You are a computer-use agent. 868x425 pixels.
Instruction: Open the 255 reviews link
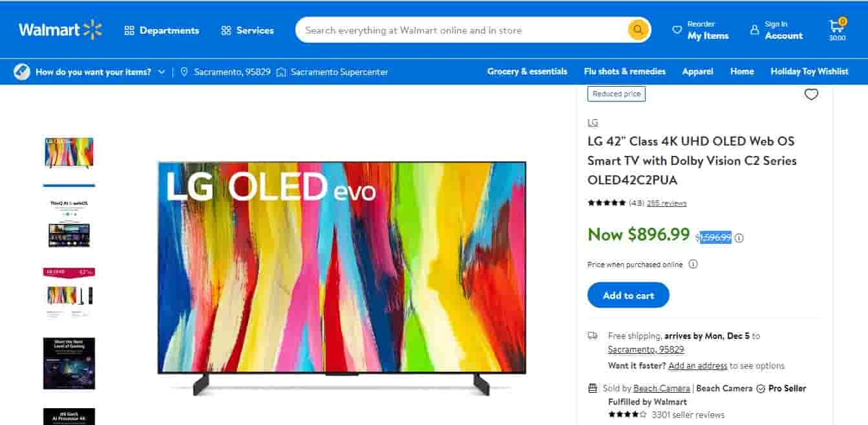pos(666,203)
